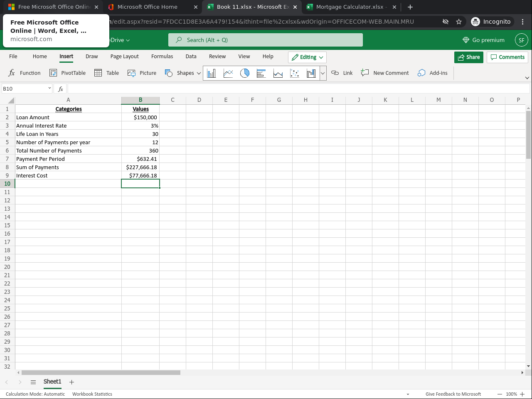
Task: Switch to the Home tab
Action: 40,57
